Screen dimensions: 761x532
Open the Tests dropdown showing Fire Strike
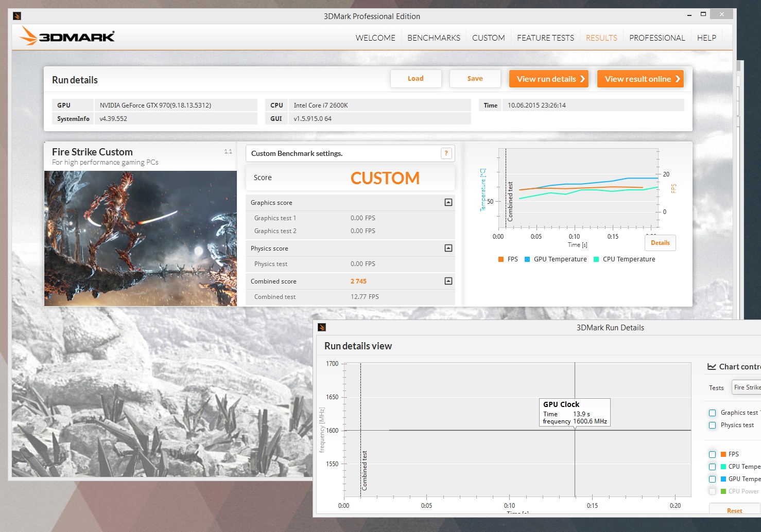pos(746,387)
